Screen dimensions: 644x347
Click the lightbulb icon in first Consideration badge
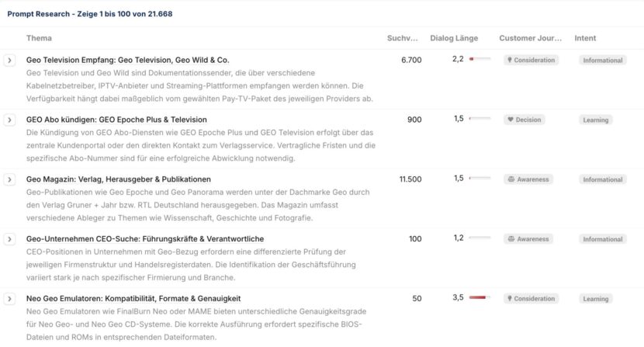click(x=509, y=60)
